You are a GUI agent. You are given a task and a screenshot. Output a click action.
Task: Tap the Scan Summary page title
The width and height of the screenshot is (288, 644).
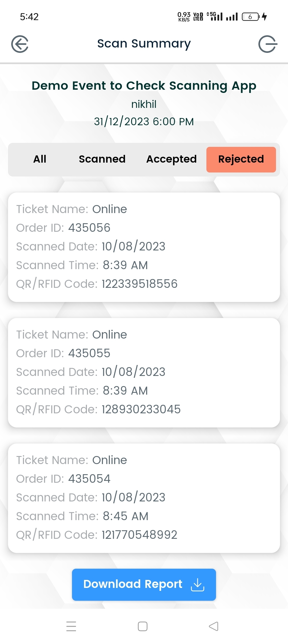click(144, 44)
